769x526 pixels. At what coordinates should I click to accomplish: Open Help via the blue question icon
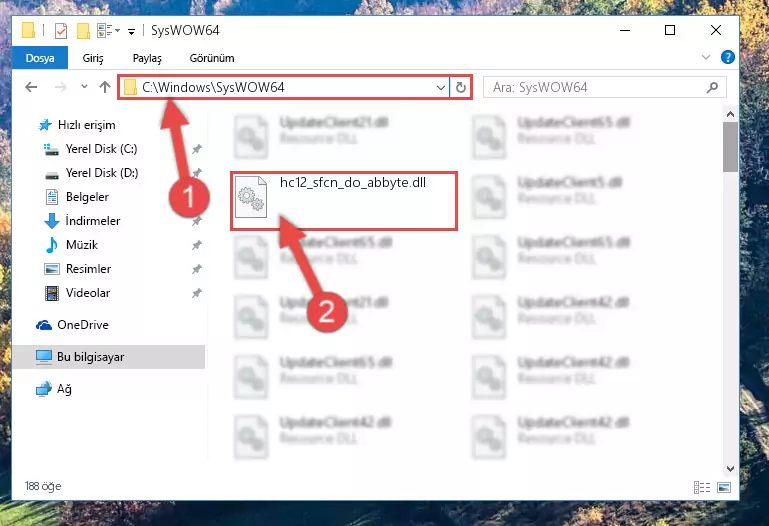(727, 57)
